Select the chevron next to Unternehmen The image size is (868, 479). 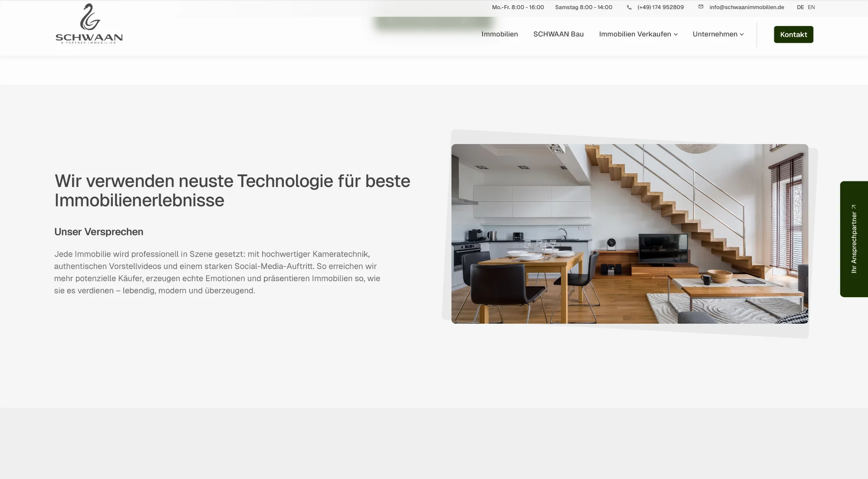(743, 34)
